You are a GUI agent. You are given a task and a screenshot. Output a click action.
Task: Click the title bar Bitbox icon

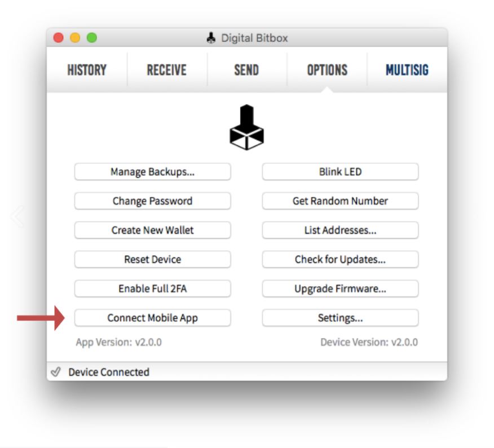[x=211, y=38]
